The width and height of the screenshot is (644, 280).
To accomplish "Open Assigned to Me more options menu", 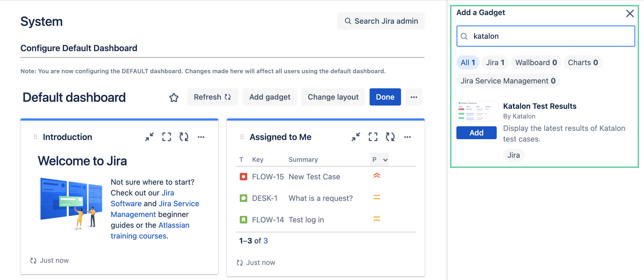I will coord(407,137).
